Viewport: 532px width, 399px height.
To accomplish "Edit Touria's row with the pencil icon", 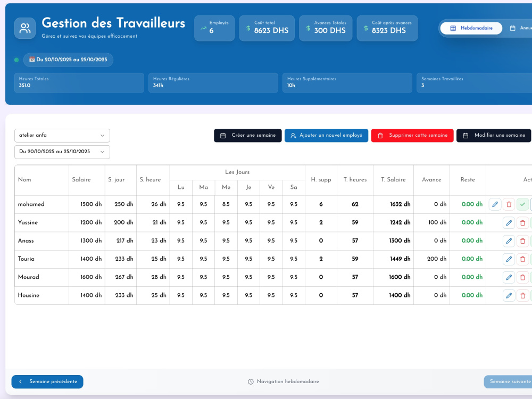I will coord(509,259).
